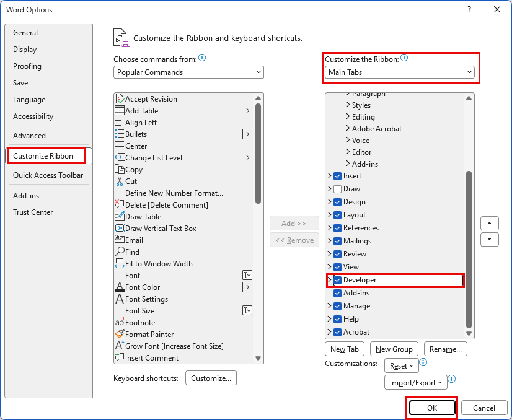Image resolution: width=512 pixels, height=420 pixels.
Task: Click the Accept Revision command icon
Action: click(120, 99)
